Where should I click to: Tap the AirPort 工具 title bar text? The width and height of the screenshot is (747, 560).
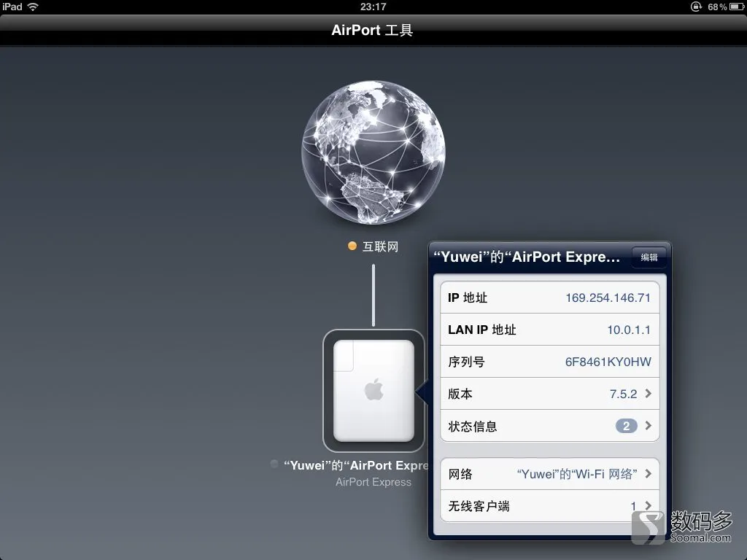[372, 30]
